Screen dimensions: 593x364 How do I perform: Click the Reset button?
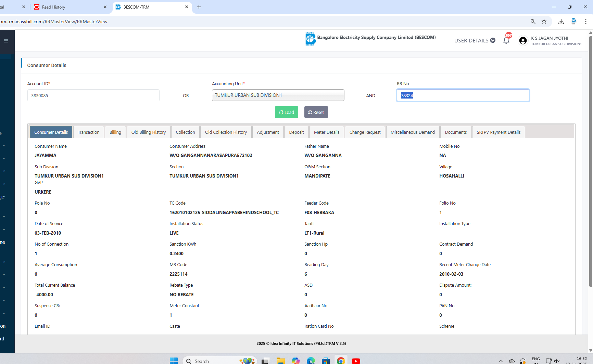point(316,112)
